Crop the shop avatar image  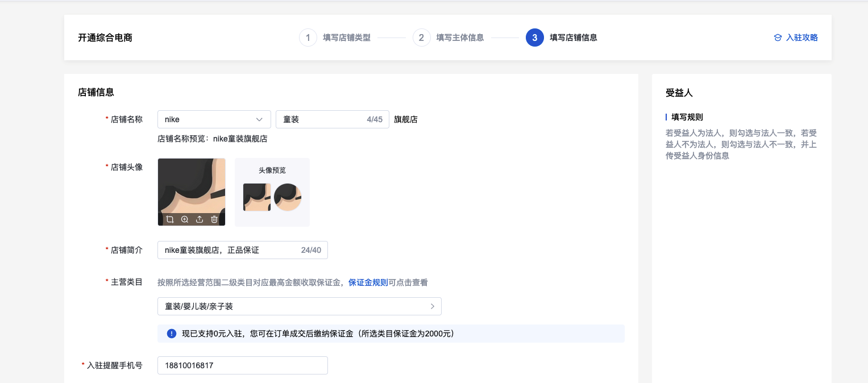pos(169,219)
